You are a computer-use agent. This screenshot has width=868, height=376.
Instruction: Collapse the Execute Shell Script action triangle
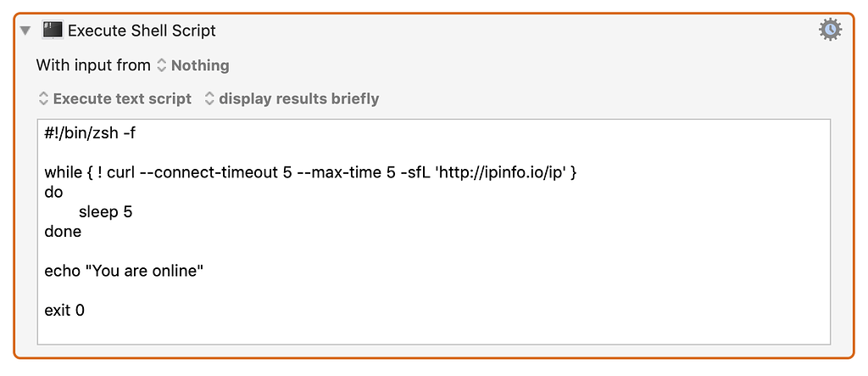pos(25,31)
